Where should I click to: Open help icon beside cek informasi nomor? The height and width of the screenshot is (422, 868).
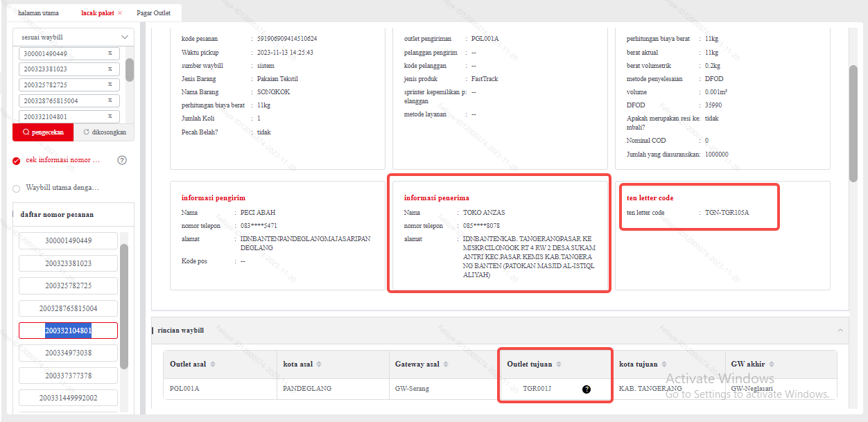(x=122, y=160)
